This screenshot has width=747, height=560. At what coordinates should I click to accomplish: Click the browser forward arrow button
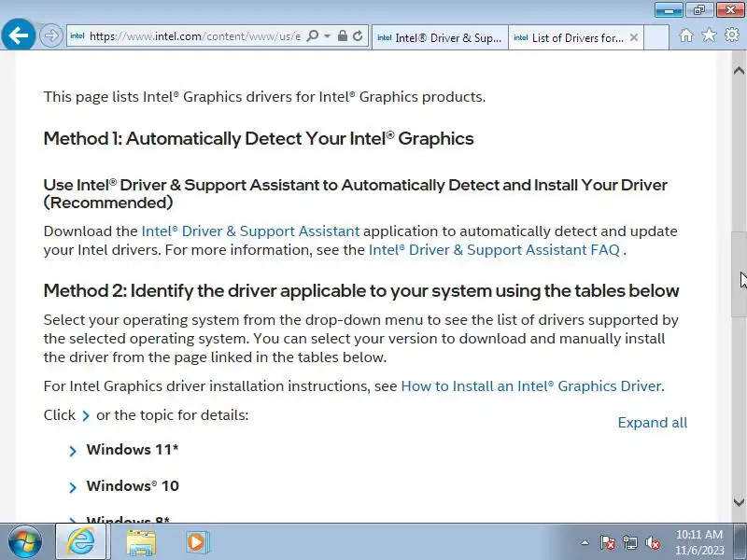pos(51,35)
